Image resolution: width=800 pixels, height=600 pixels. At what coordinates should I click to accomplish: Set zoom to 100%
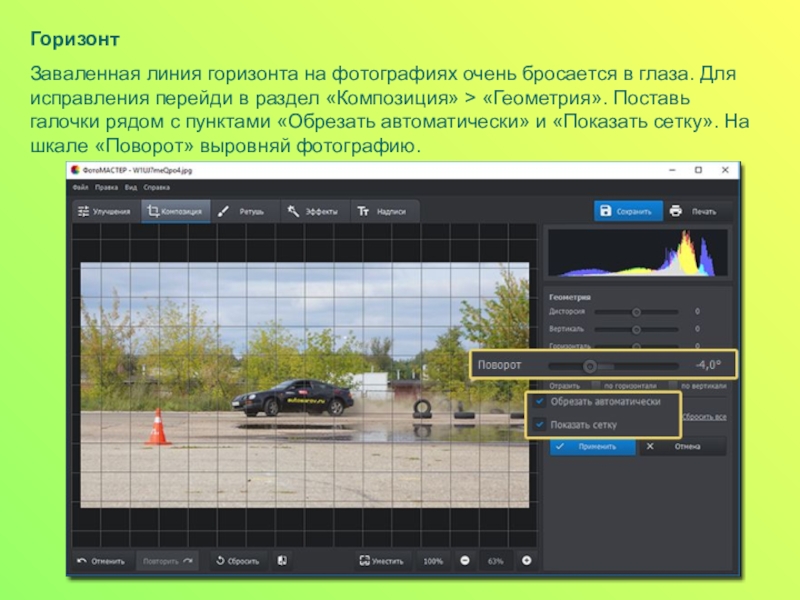(x=433, y=561)
